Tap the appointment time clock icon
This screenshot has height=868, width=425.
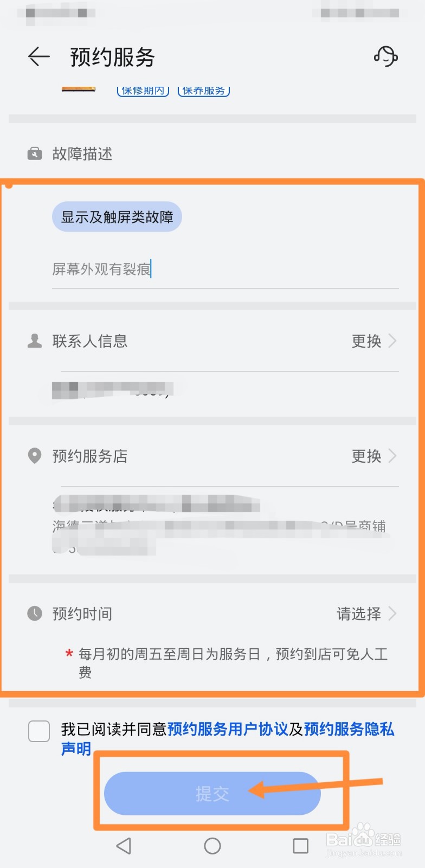click(35, 614)
